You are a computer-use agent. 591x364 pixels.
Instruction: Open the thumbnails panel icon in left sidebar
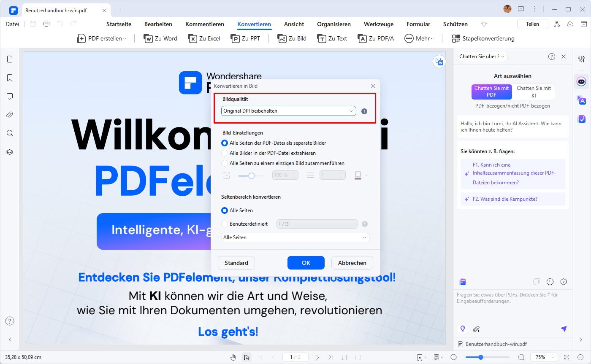tap(10, 59)
